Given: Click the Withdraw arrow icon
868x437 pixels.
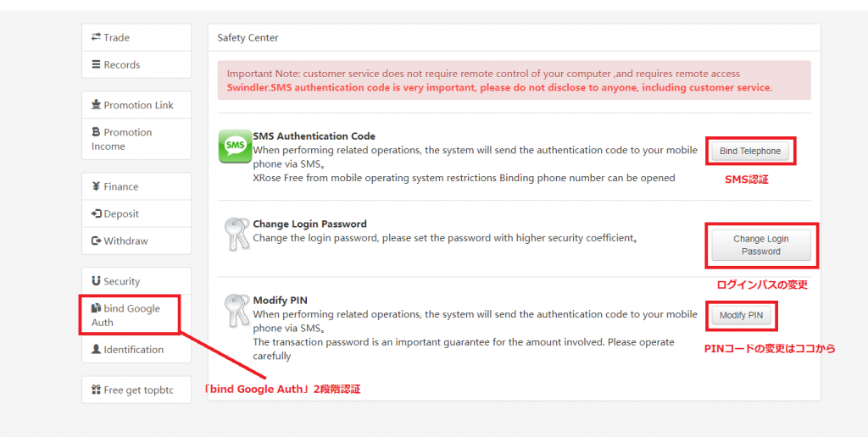Looking at the screenshot, I should coord(96,241).
